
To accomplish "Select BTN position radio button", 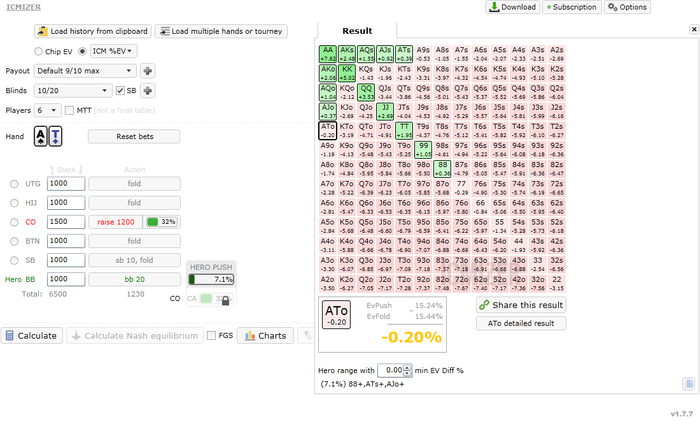I will click(x=14, y=241).
